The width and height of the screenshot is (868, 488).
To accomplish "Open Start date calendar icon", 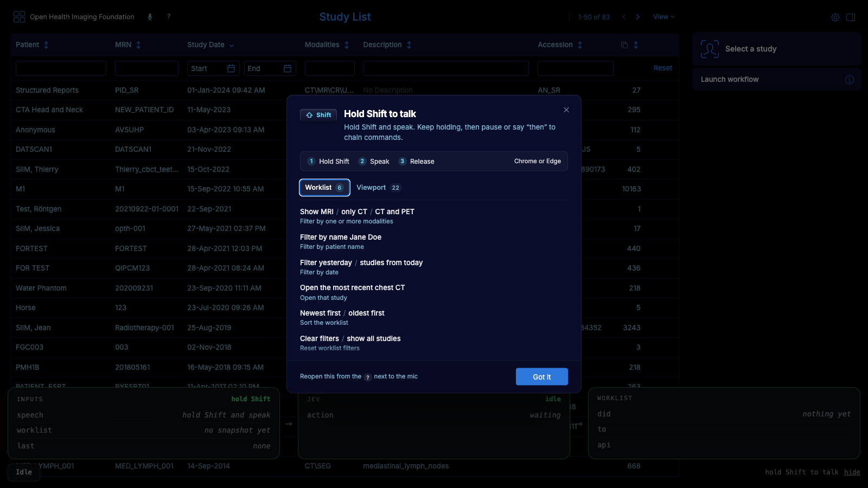I will click(231, 68).
